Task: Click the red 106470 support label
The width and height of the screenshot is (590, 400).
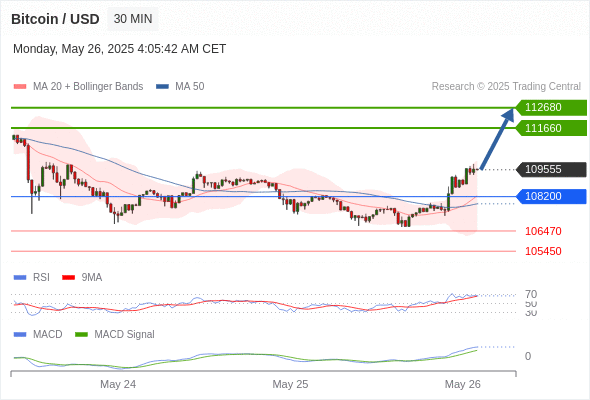Action: (543, 231)
